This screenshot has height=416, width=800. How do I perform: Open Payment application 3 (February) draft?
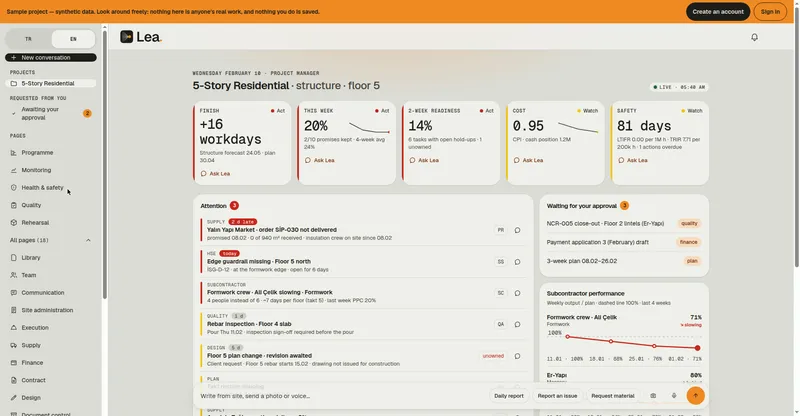[x=624, y=242]
